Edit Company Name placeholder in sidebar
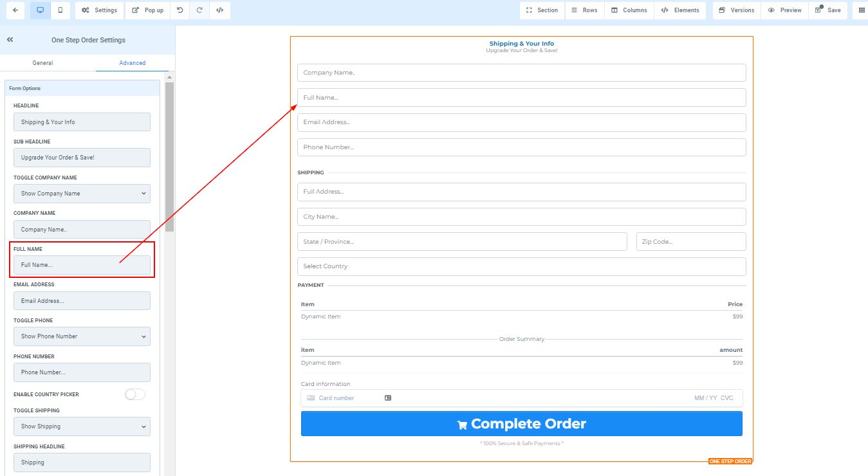This screenshot has width=868, height=476. [x=82, y=230]
